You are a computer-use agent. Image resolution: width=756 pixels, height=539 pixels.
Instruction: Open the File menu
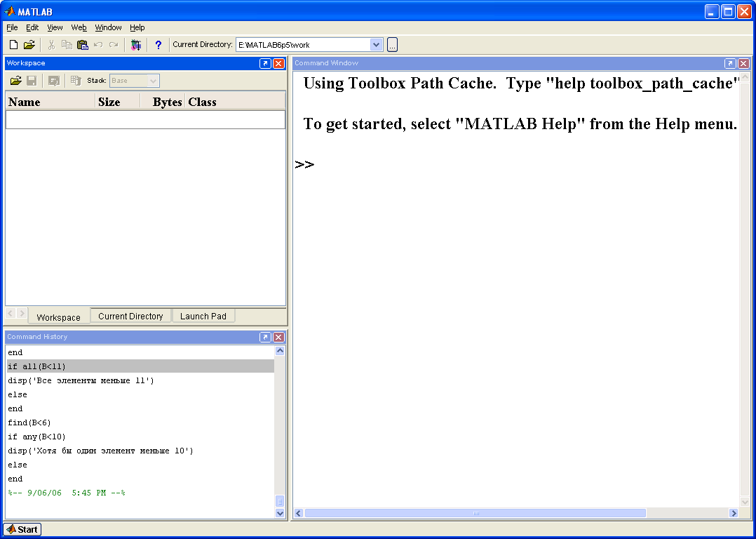[x=12, y=27]
